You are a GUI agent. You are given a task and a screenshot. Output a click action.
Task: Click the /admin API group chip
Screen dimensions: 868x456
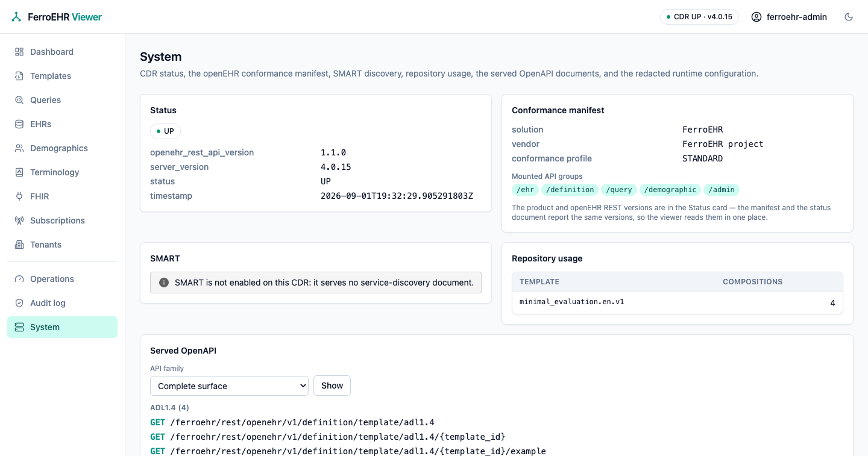click(x=722, y=190)
